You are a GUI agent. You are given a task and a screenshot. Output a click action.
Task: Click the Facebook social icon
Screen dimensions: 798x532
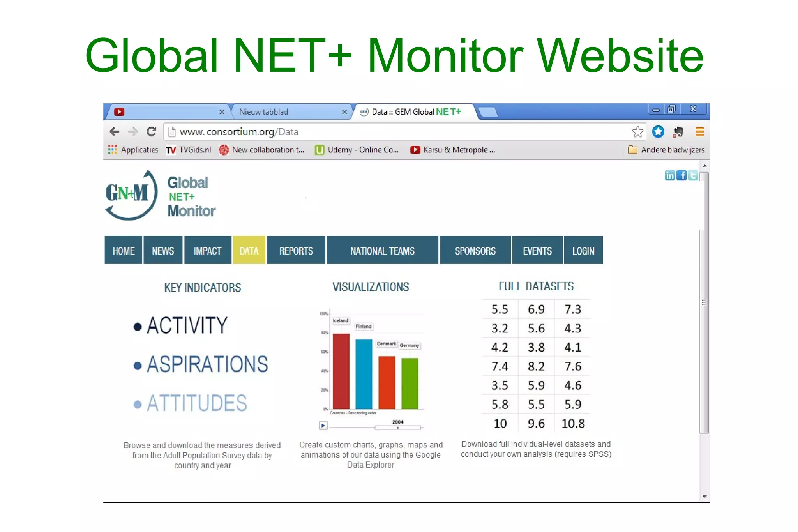(681, 175)
